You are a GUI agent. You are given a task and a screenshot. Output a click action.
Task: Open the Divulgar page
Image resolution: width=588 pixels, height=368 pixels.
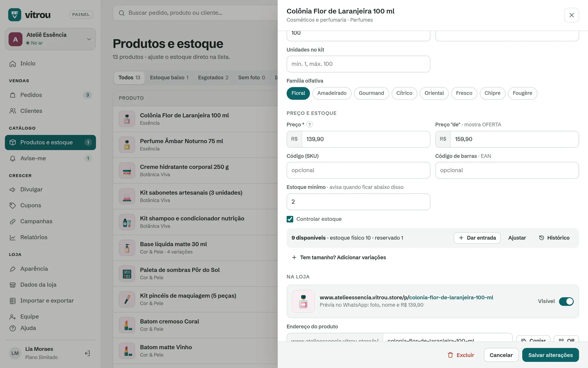click(x=50, y=189)
